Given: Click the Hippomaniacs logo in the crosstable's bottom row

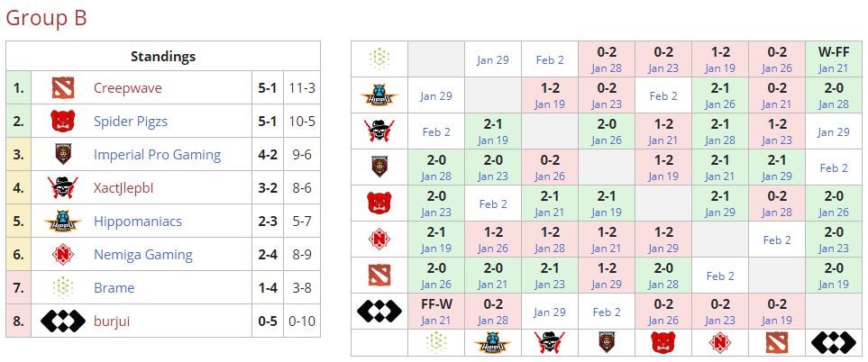Looking at the screenshot, I should tap(493, 342).
